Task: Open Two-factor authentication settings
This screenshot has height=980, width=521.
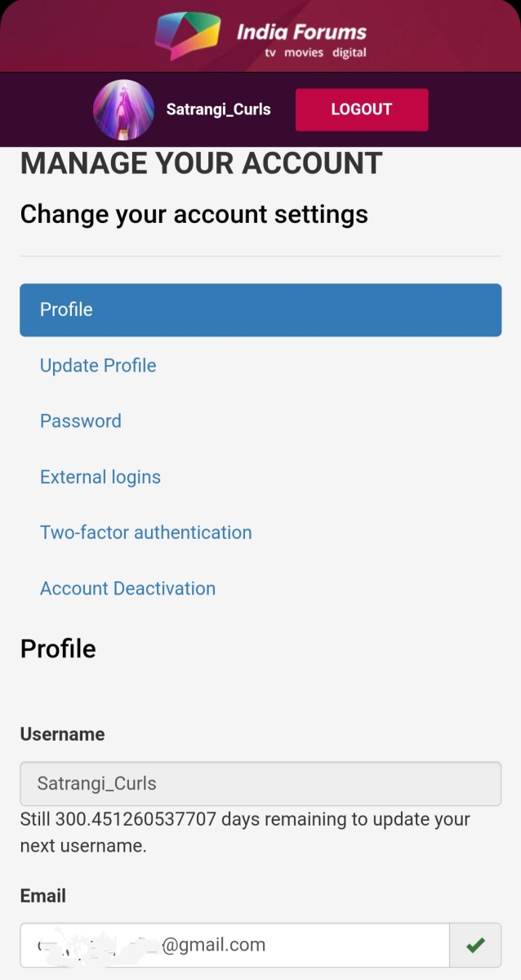Action: pos(146,532)
